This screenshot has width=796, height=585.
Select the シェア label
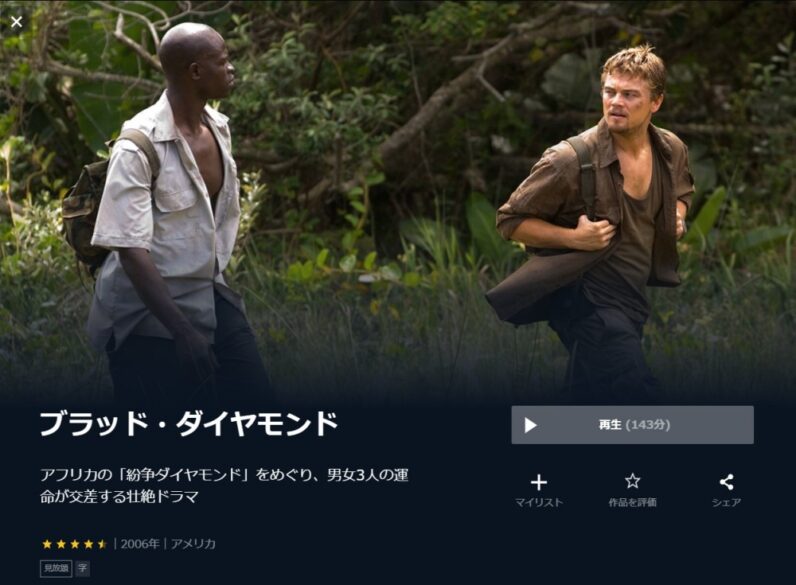pyautogui.click(x=726, y=502)
